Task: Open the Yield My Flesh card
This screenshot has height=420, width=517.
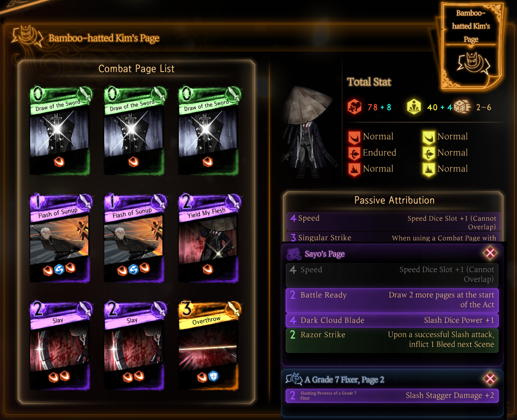Action: [x=209, y=238]
